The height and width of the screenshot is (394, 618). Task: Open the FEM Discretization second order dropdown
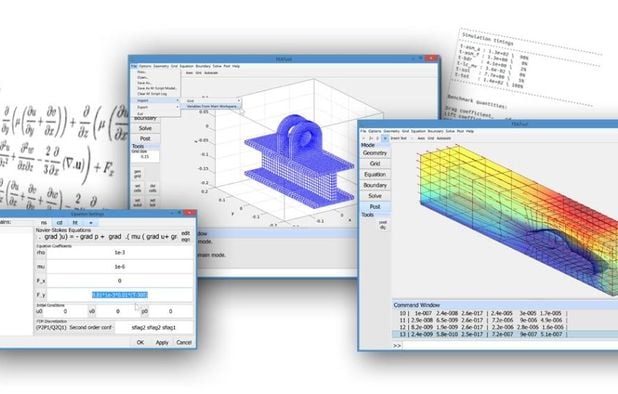click(x=74, y=327)
